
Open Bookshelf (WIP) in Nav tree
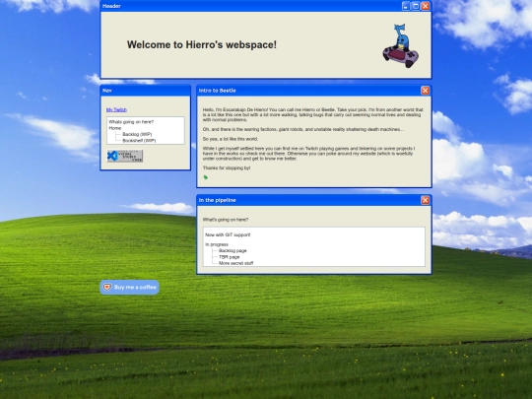pos(139,141)
